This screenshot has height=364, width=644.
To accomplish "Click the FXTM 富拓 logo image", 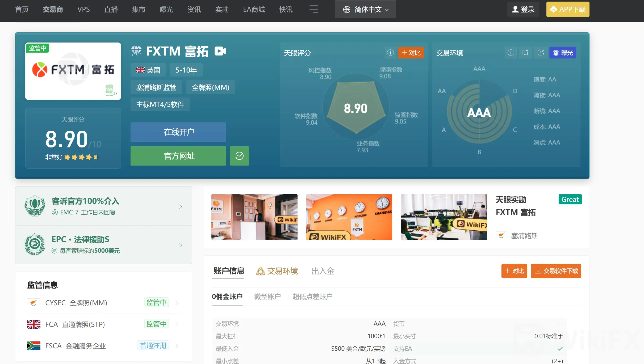I will tap(73, 71).
